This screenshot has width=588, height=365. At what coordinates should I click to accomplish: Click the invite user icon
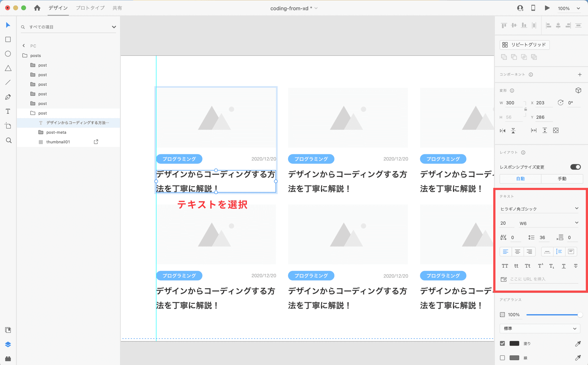[x=520, y=8]
